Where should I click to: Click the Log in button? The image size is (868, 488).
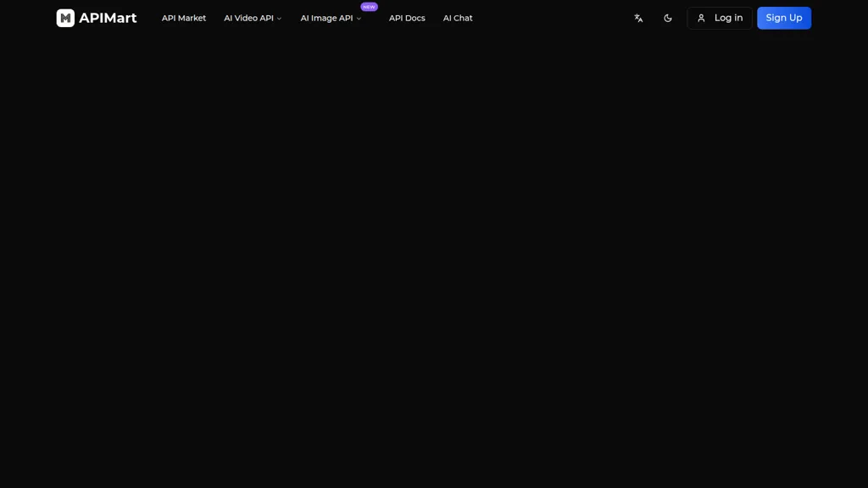[719, 19]
